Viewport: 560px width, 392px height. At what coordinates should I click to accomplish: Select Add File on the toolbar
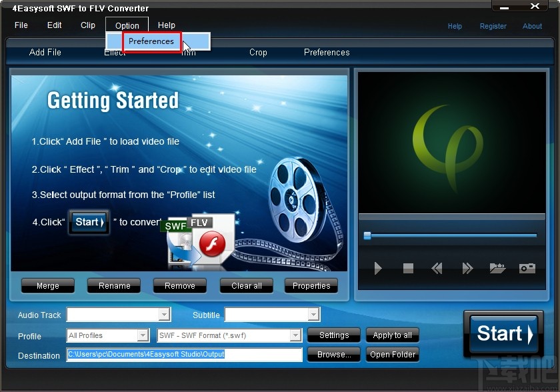tap(45, 53)
